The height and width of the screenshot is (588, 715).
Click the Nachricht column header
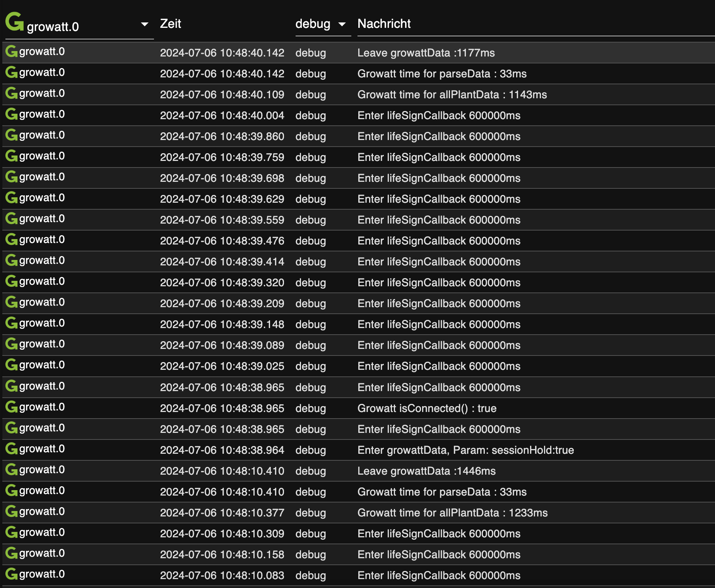[x=384, y=24]
